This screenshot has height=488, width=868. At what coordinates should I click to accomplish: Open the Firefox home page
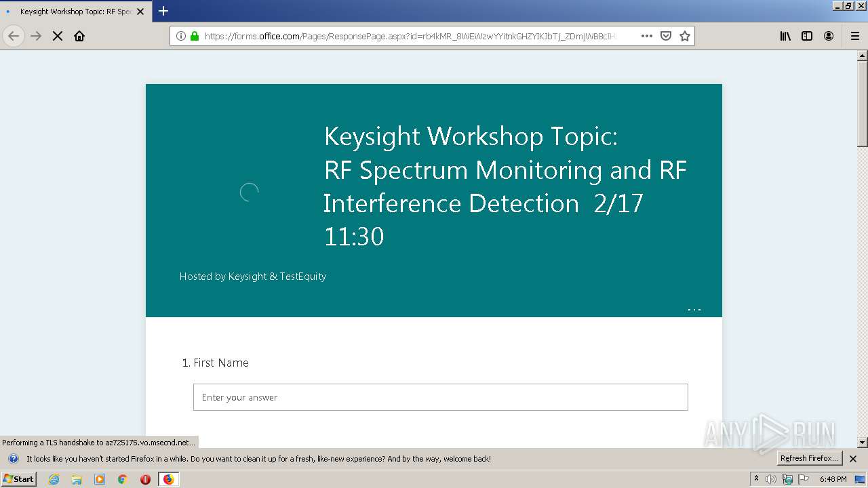[79, 36]
